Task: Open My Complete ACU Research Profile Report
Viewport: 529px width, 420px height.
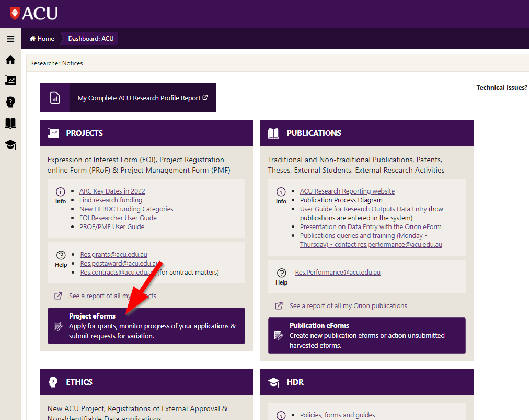Action: [x=139, y=98]
